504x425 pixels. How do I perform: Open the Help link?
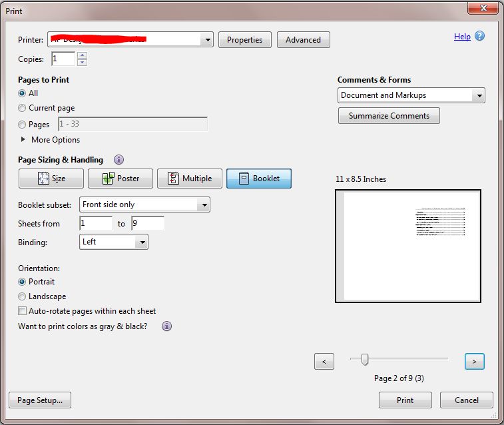462,37
